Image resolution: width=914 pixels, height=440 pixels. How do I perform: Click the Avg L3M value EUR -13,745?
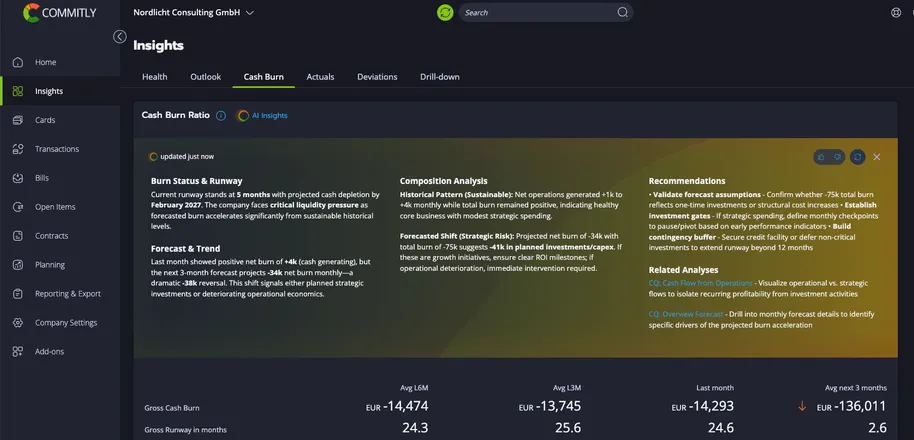coord(550,406)
